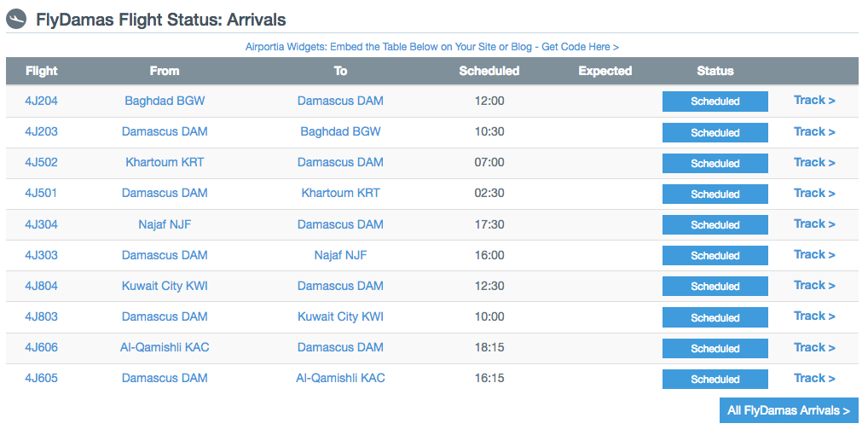Screen dimensions: 868x441
Task: Click Baghdad BGW origin of flight 4J204
Action: pos(165,101)
